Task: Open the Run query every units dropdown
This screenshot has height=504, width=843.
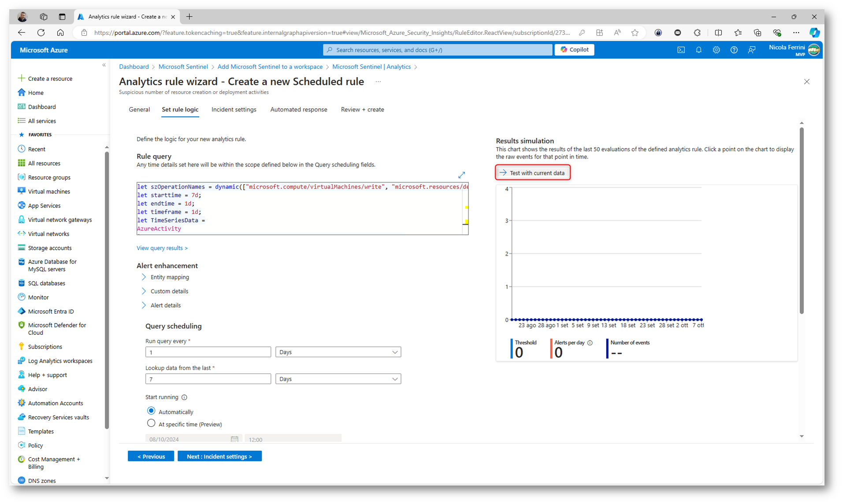Action: [x=338, y=352]
